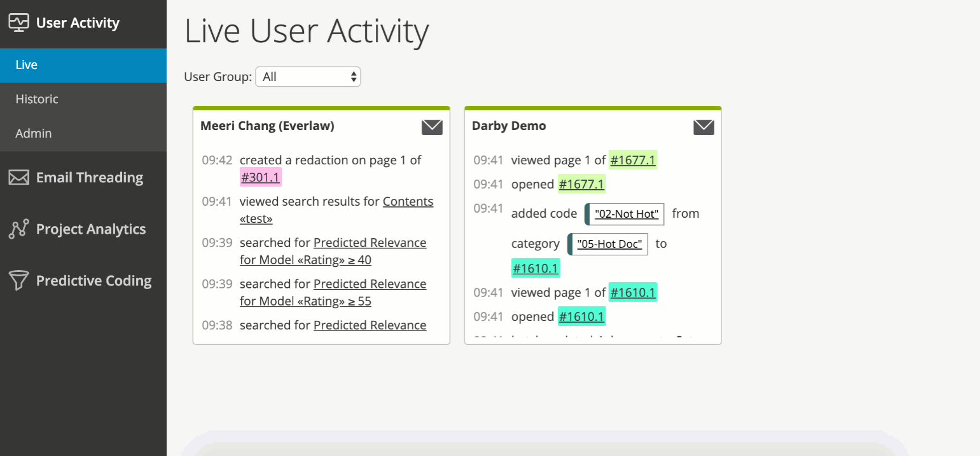The width and height of the screenshot is (980, 456).
Task: Click the Live User Activity heading
Action: pyautogui.click(x=306, y=31)
